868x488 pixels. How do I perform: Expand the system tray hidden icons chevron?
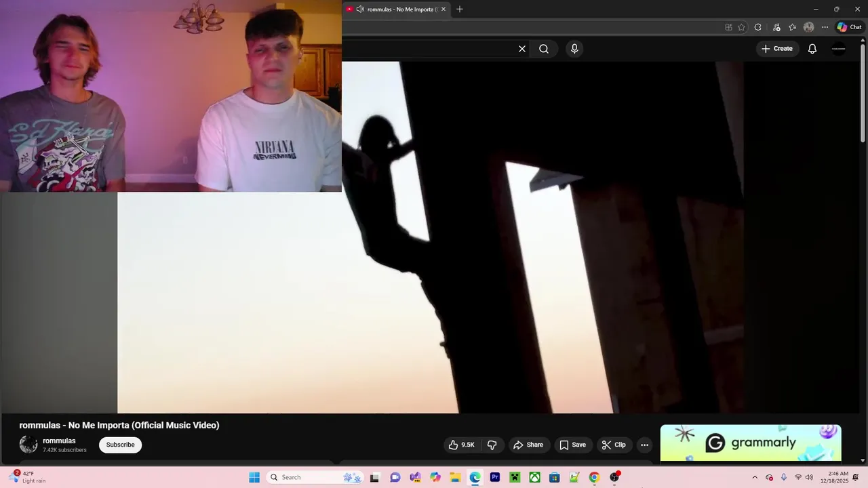(x=755, y=477)
